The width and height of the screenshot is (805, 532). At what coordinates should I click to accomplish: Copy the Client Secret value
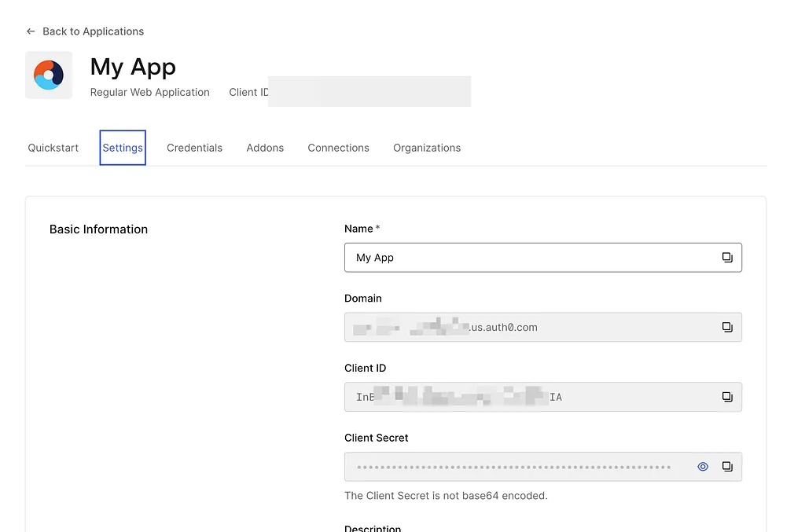point(727,467)
